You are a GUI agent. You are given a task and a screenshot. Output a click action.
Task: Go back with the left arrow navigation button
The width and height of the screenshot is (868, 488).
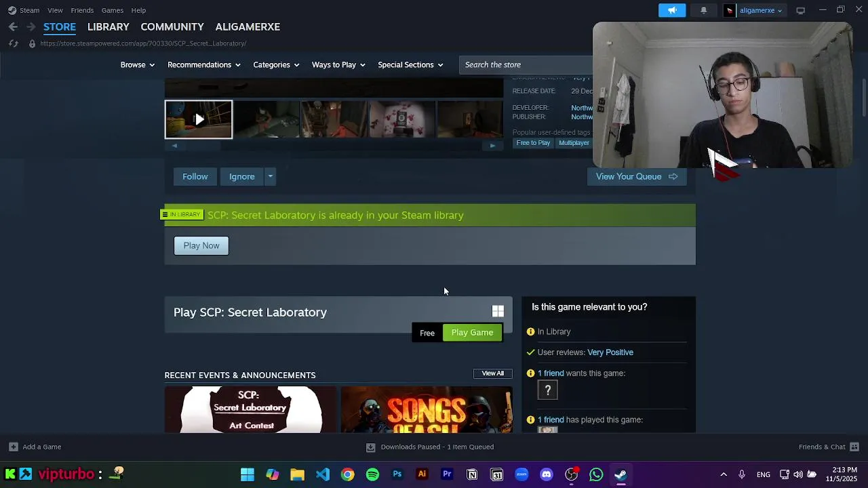[13, 26]
